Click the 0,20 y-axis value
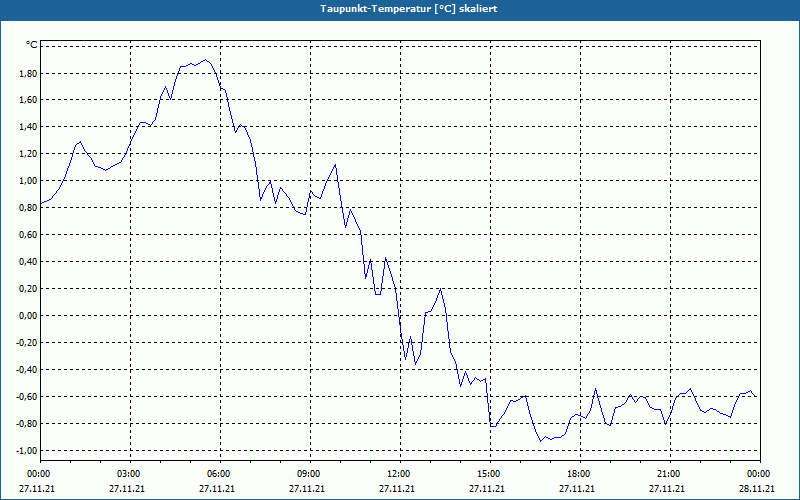This screenshot has height=500, width=800. click(28, 289)
